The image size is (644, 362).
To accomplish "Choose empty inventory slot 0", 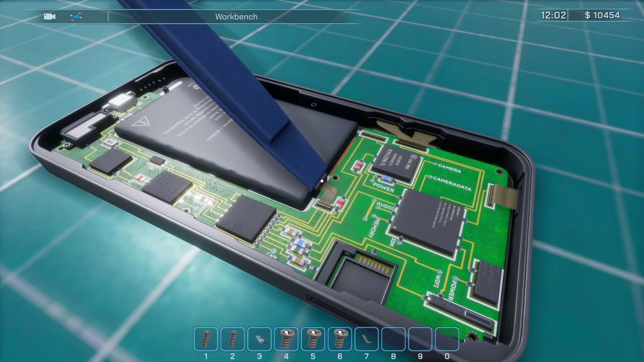I will (447, 339).
